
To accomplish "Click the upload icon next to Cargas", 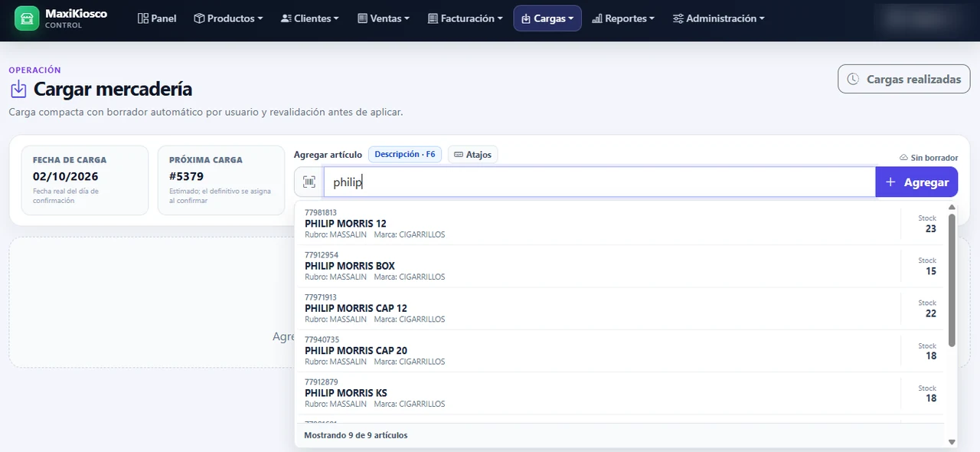I will point(526,18).
